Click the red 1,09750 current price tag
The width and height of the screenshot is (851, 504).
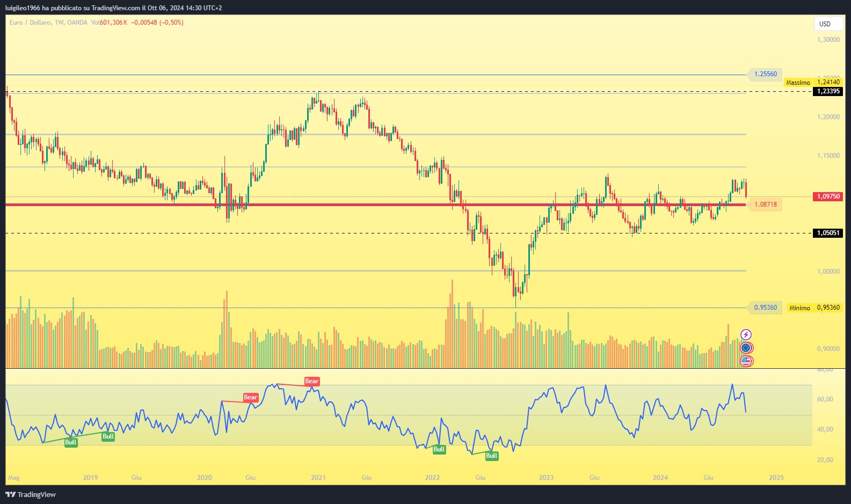[x=828, y=197]
